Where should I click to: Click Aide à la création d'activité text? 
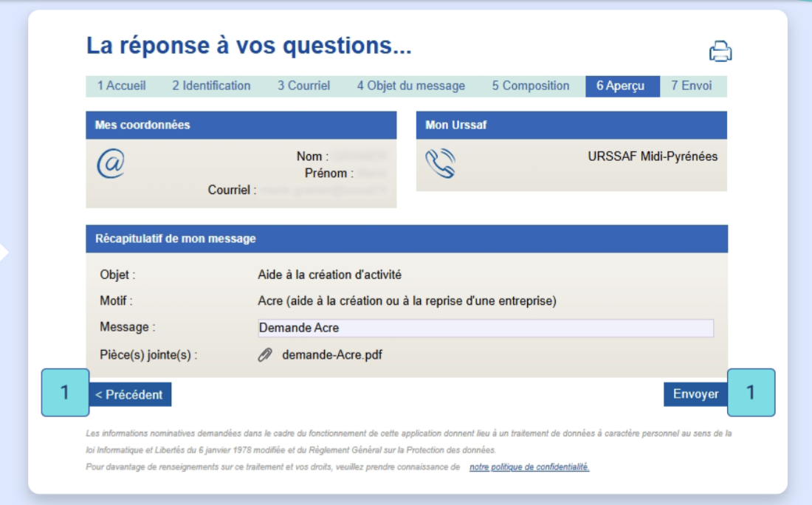(329, 275)
